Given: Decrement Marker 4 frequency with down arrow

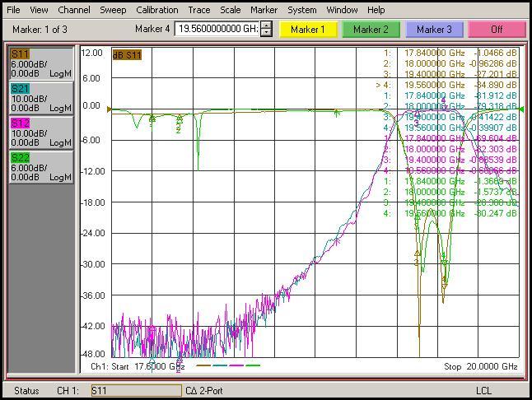Looking at the screenshot, I should pos(267,33).
